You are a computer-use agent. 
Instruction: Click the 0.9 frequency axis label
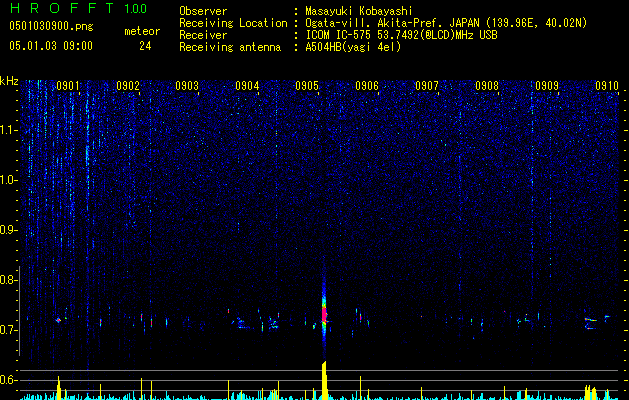pyautogui.click(x=9, y=230)
